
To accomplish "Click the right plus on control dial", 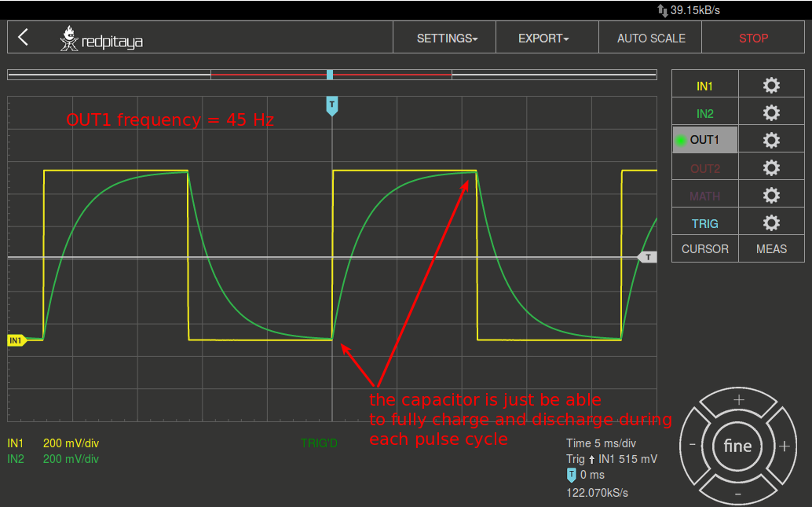I will click(784, 446).
